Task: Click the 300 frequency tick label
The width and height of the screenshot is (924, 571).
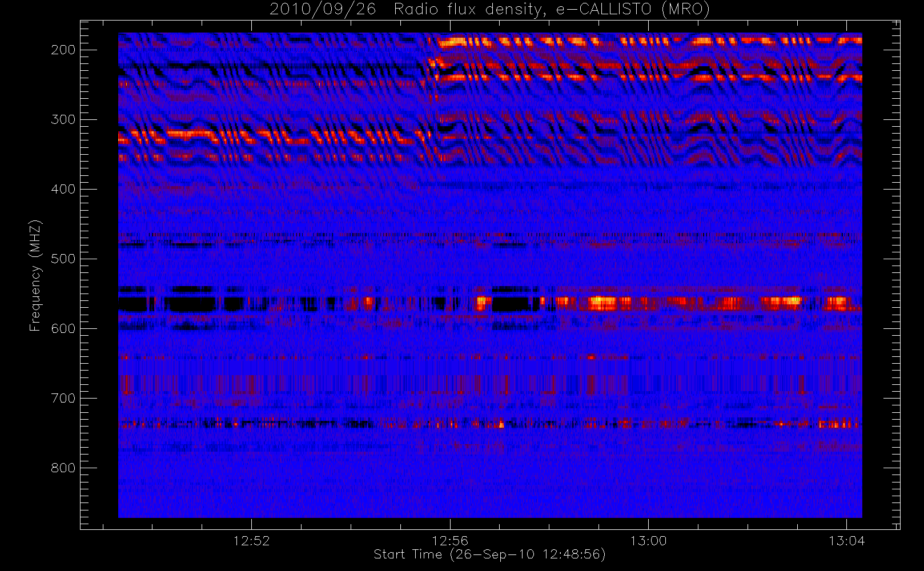Action: pyautogui.click(x=63, y=119)
